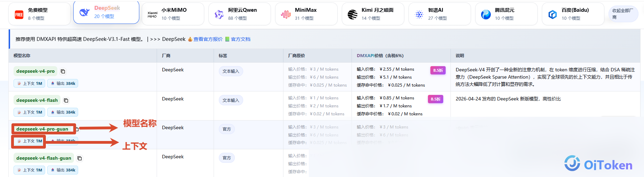Click 8.5折 badge in deepseek-v4-pro row

[438, 70]
